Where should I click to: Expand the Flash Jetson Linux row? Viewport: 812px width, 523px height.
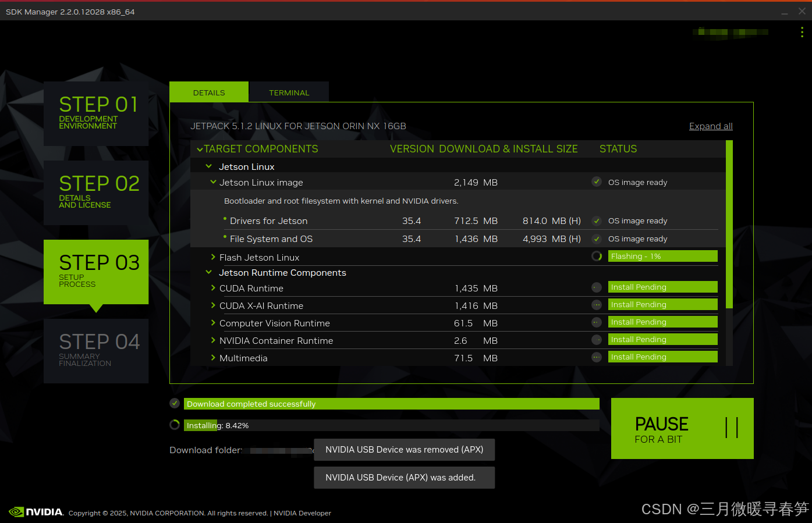tap(213, 257)
